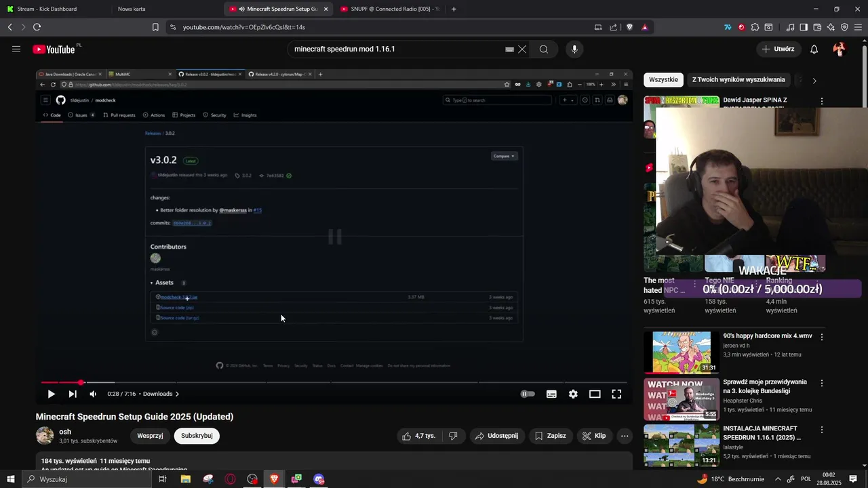
Task: Clear the YouTube search query
Action: 522,49
